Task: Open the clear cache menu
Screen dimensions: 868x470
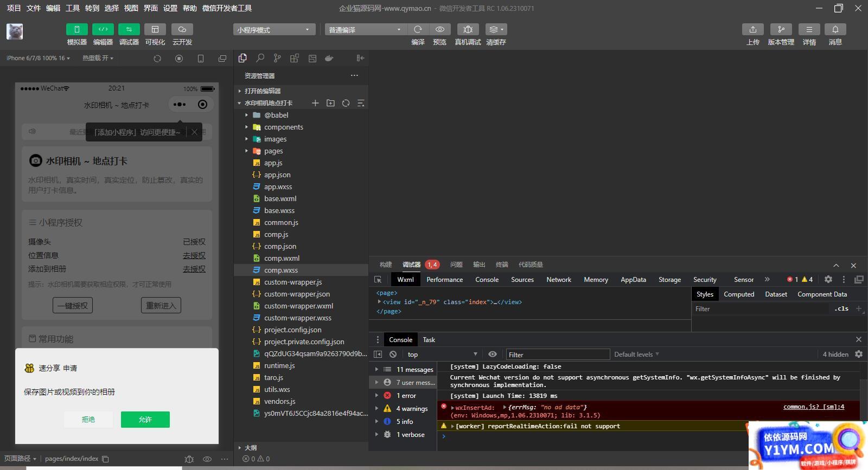Action: pos(496,29)
